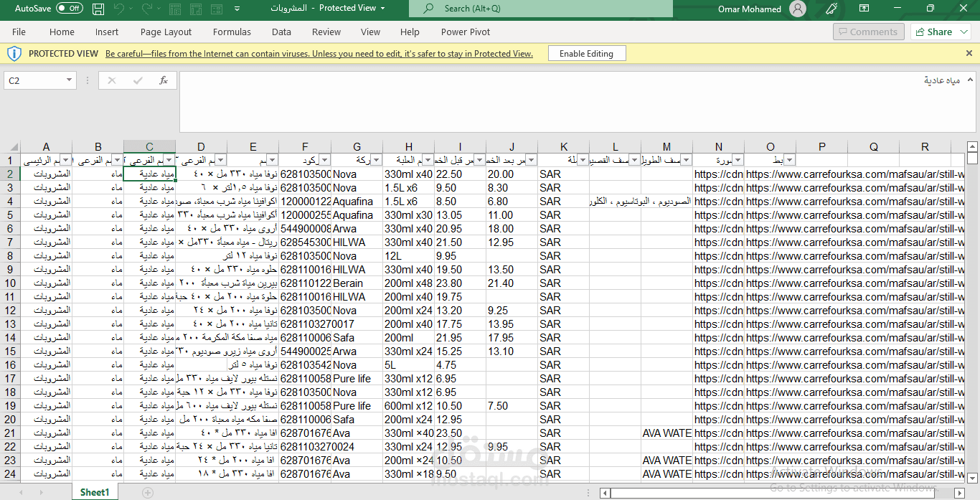Click the sheet tab scroll left arrow
This screenshot has height=500, width=980.
pyautogui.click(x=22, y=493)
